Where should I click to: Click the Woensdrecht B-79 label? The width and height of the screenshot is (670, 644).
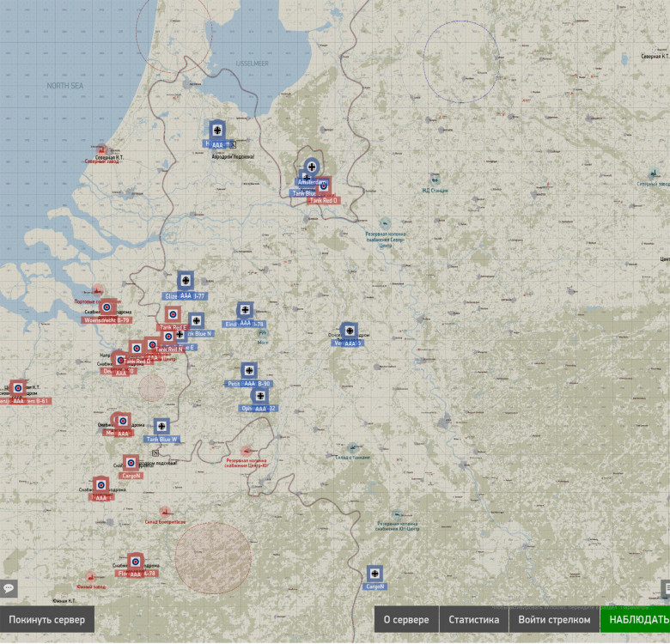click(x=107, y=320)
